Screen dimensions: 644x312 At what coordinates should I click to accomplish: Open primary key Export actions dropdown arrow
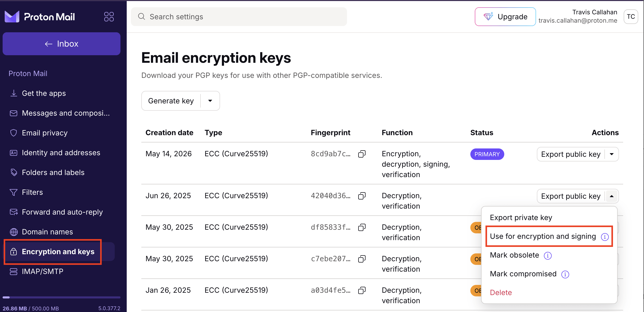pos(611,154)
